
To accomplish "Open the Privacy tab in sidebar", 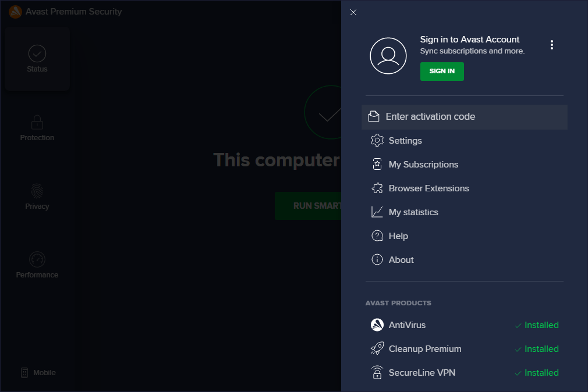I will [37, 197].
